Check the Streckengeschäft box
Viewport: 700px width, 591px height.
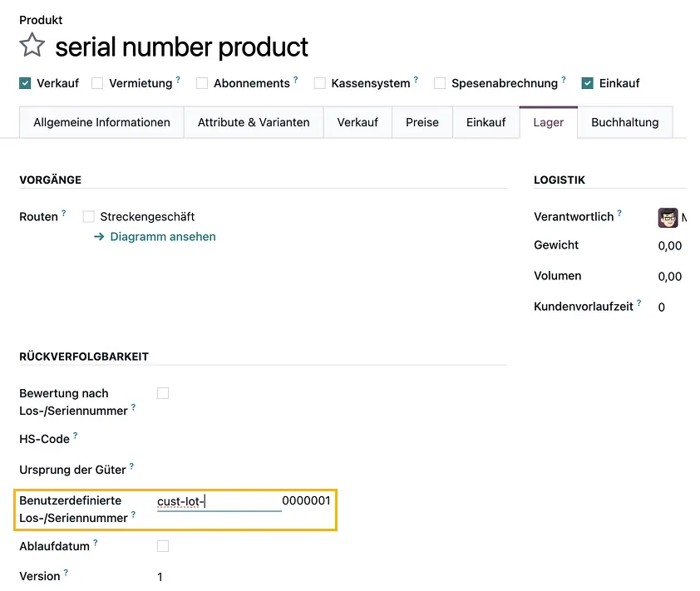click(x=88, y=216)
